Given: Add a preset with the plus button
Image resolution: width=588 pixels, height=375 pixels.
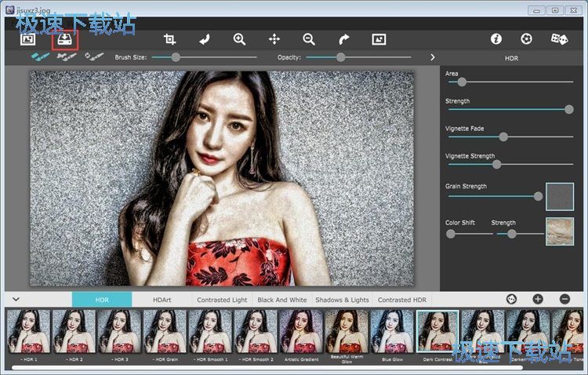Looking at the screenshot, I should (x=538, y=299).
